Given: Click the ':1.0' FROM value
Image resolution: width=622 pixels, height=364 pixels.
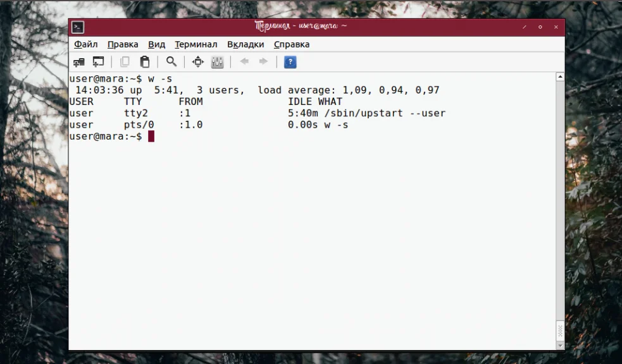Looking at the screenshot, I should (190, 124).
